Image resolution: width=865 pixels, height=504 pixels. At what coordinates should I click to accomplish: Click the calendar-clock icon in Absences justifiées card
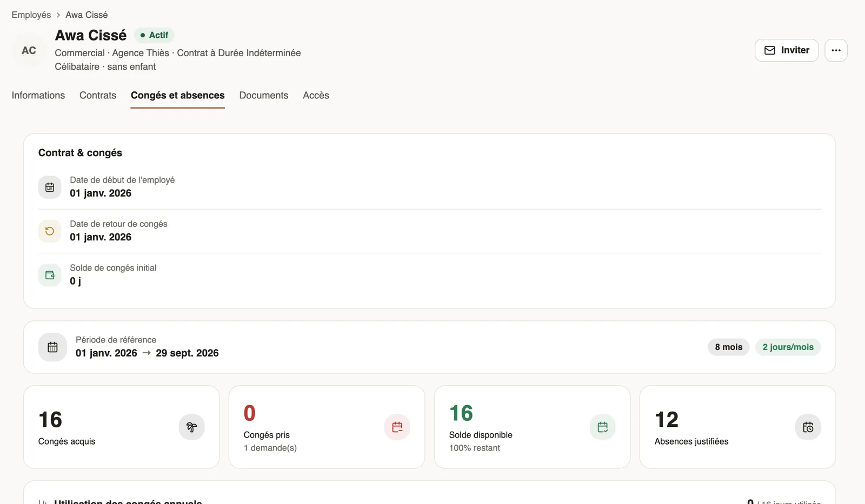(x=808, y=427)
